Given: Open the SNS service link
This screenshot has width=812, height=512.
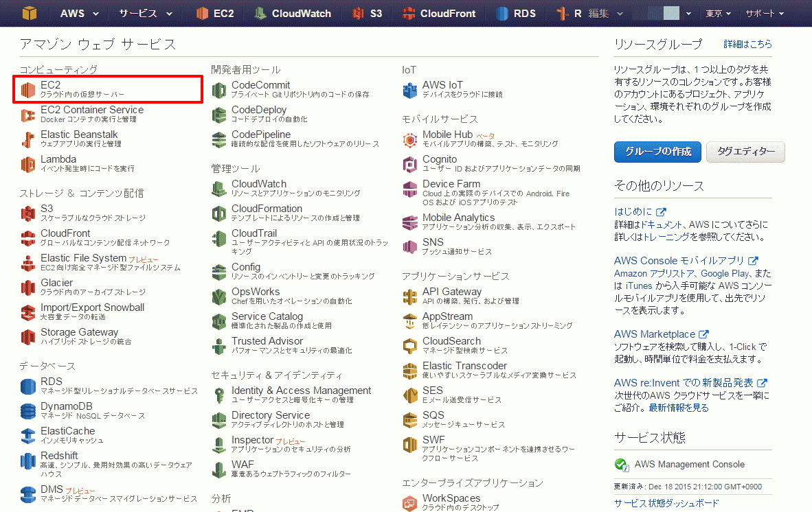Looking at the screenshot, I should 433,242.
